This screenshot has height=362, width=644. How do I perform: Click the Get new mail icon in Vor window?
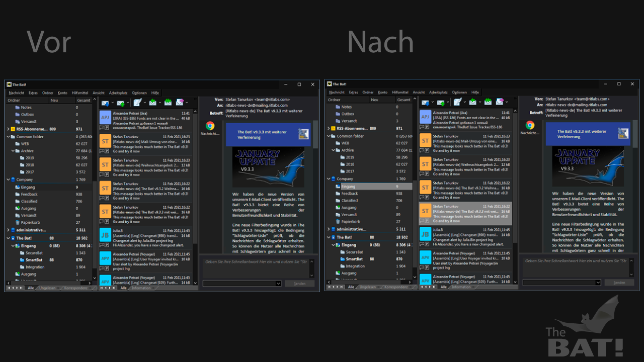point(105,103)
